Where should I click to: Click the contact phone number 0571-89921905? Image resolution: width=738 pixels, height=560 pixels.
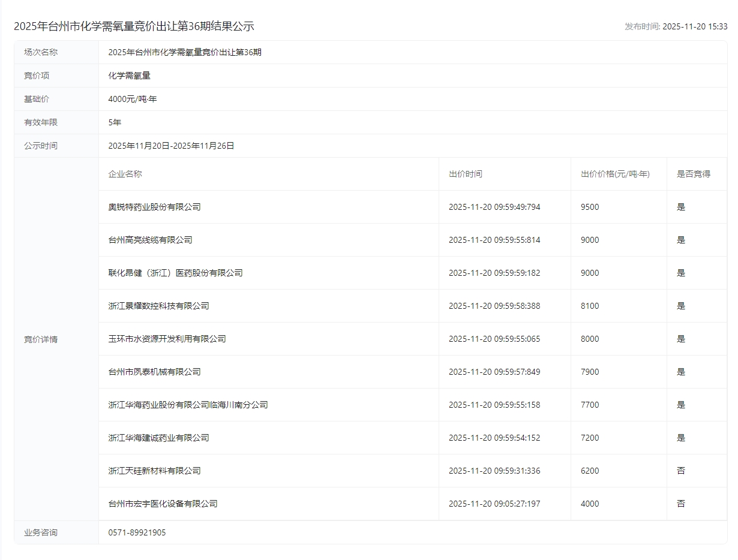137,532
